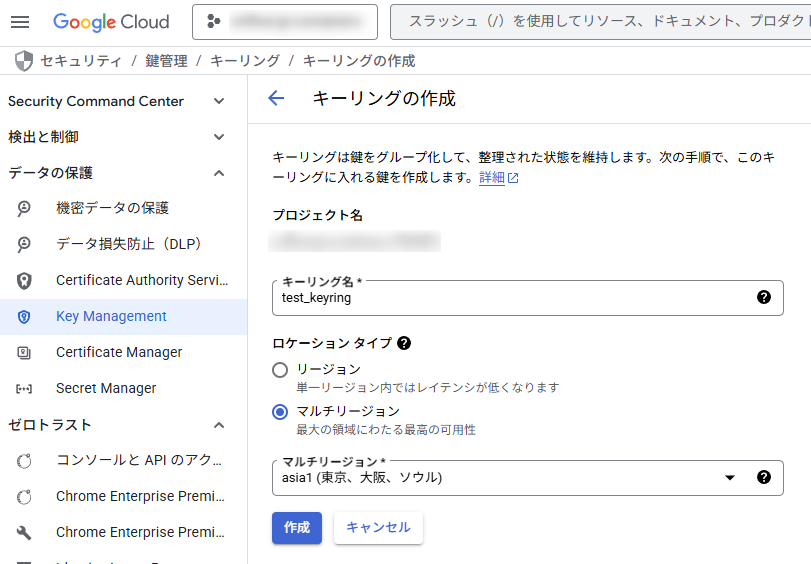Go to 鍵管理 in the breadcrumb
This screenshot has height=564, width=811.
pos(166,61)
